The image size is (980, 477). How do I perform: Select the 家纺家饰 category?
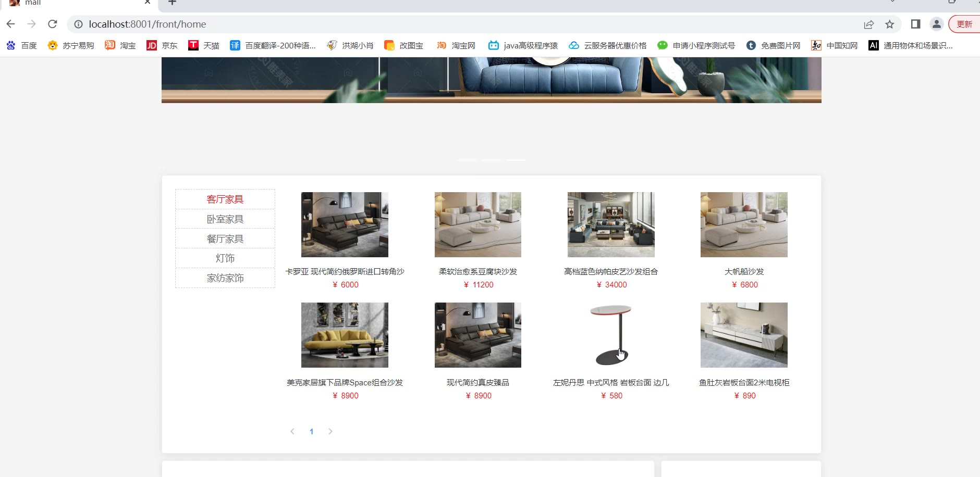click(x=225, y=278)
